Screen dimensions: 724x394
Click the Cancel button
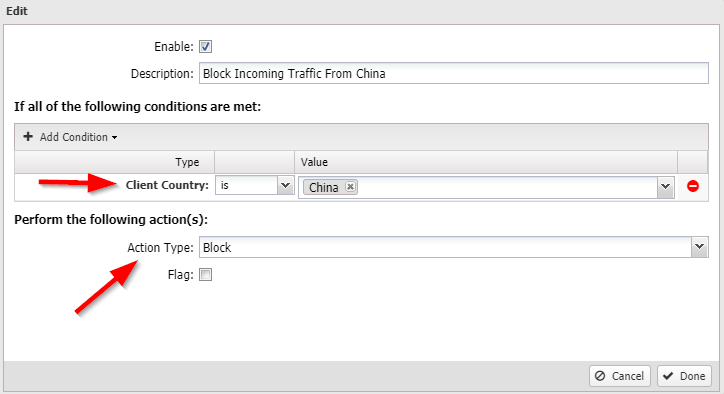pyautogui.click(x=620, y=376)
